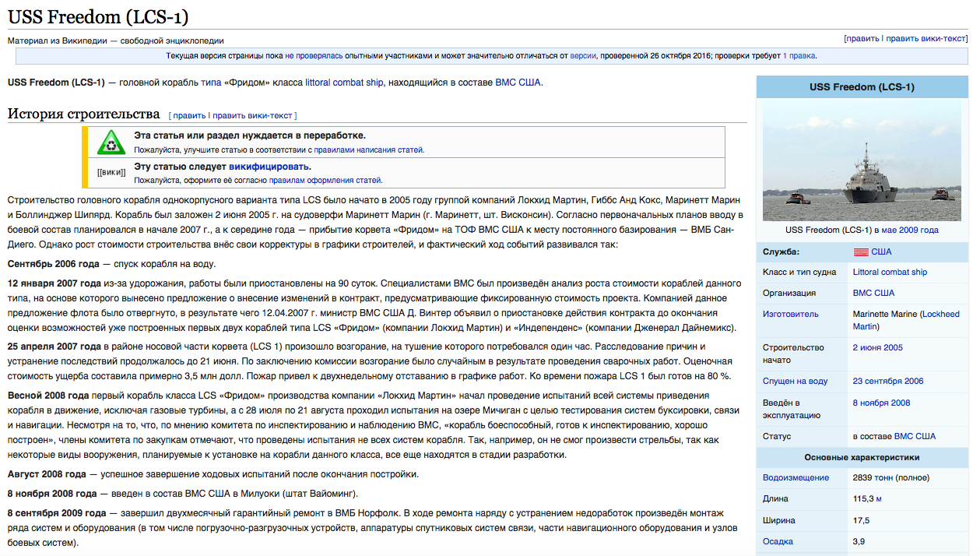Click 'ВМС США' link in the intro sentence
Viewport: 980px width, 556px height.
tap(518, 83)
